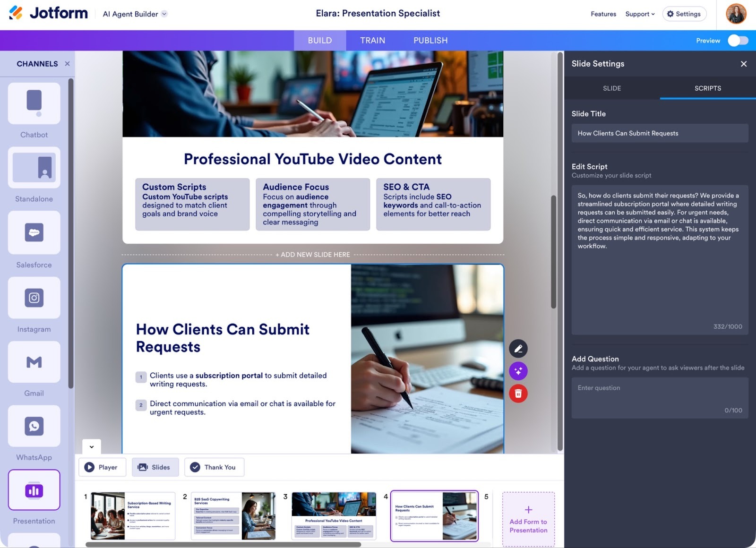Select the Instagram channel icon

(x=34, y=298)
